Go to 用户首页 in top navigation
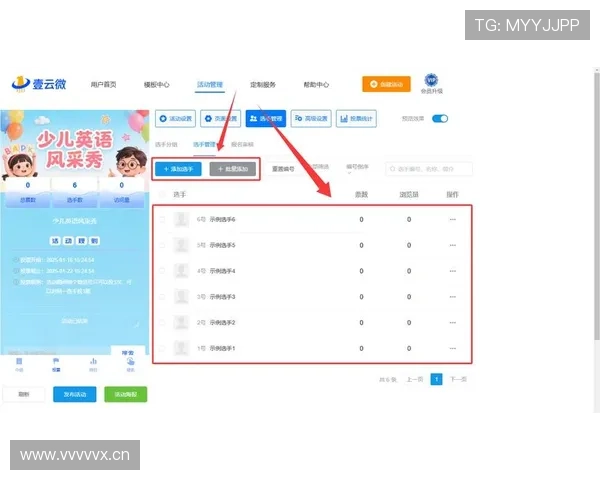 tap(103, 85)
